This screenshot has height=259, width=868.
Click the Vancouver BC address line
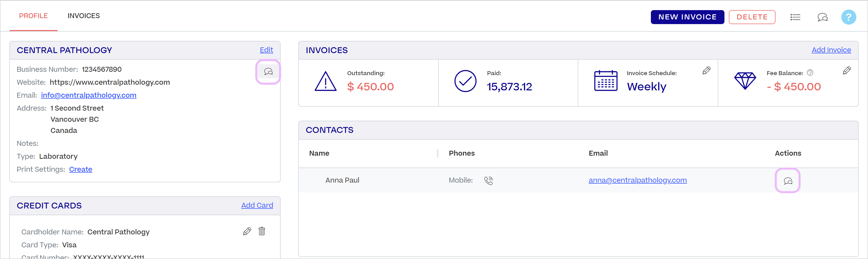pos(74,119)
